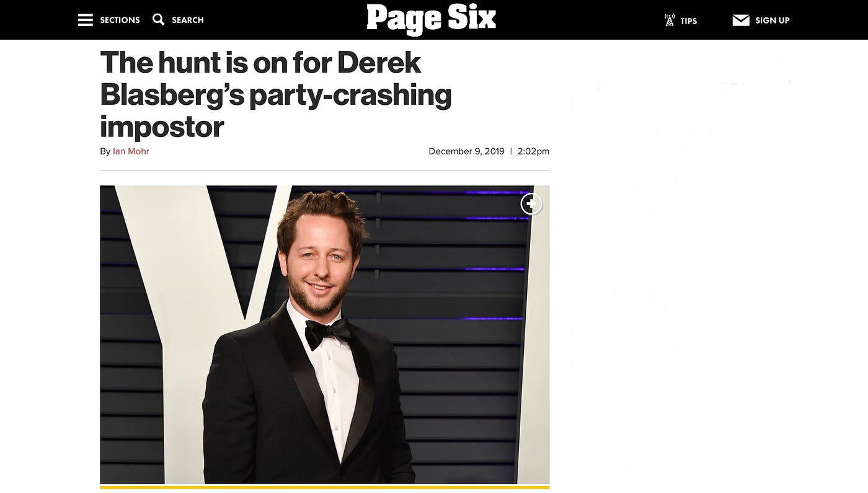Open the TIPS link

689,20
